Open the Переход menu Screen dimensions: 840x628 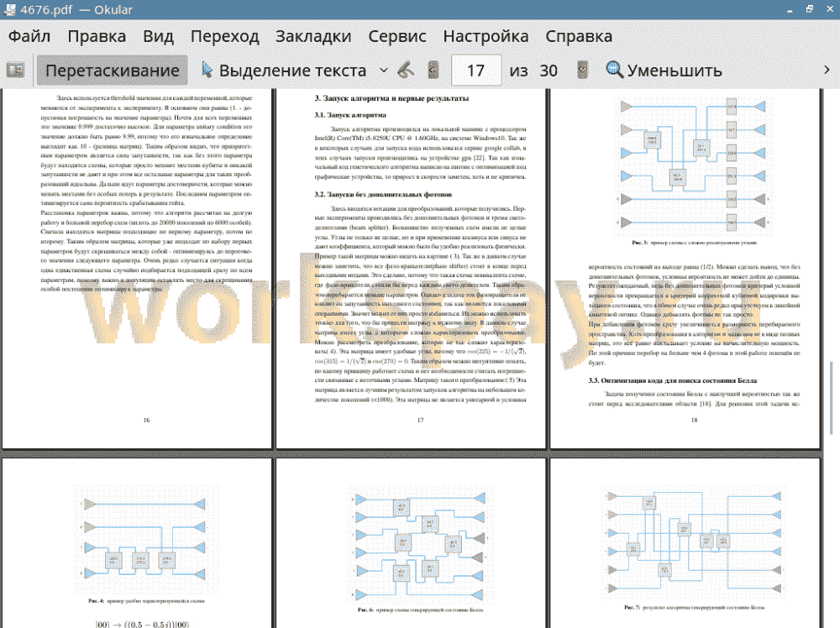pyautogui.click(x=224, y=36)
